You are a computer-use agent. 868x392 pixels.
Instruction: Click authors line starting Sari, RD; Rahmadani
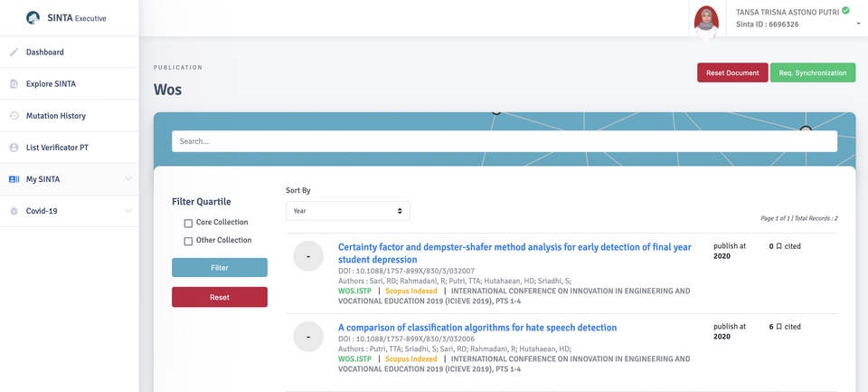click(x=455, y=282)
